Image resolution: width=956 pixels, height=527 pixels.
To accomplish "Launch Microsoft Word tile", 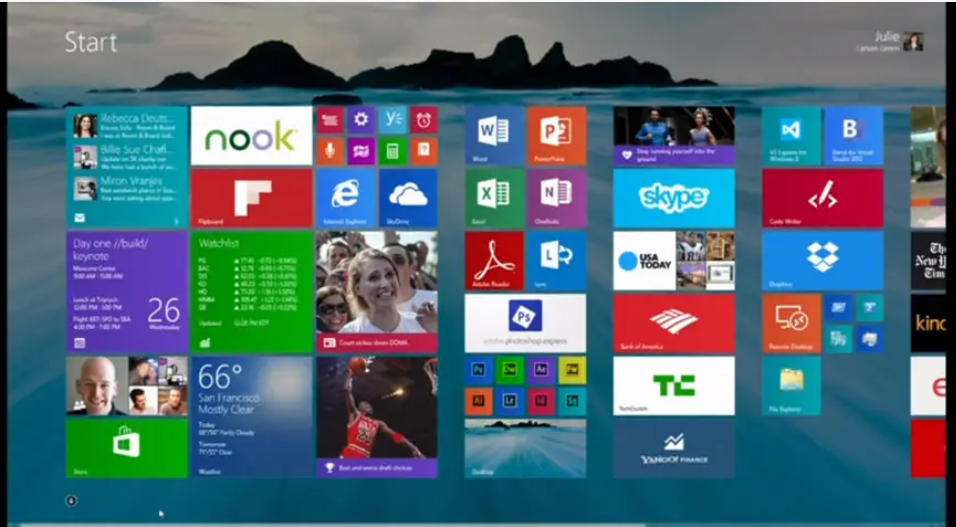I will click(494, 135).
